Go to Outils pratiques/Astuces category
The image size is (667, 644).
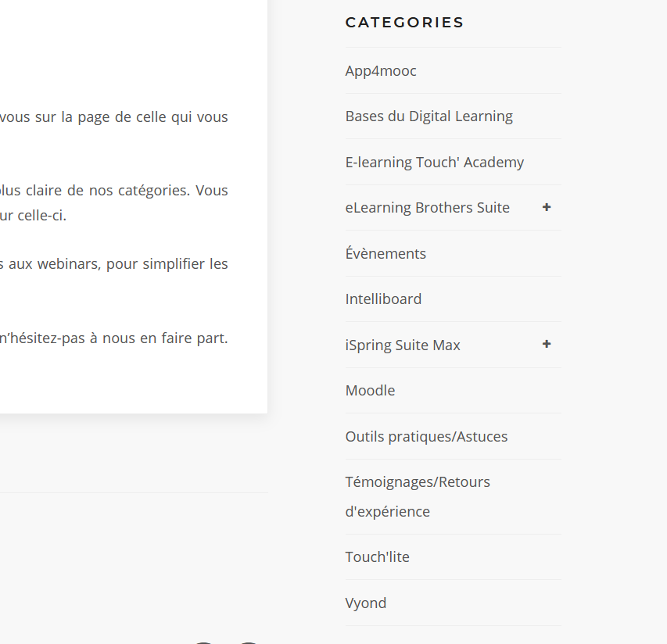(x=426, y=437)
